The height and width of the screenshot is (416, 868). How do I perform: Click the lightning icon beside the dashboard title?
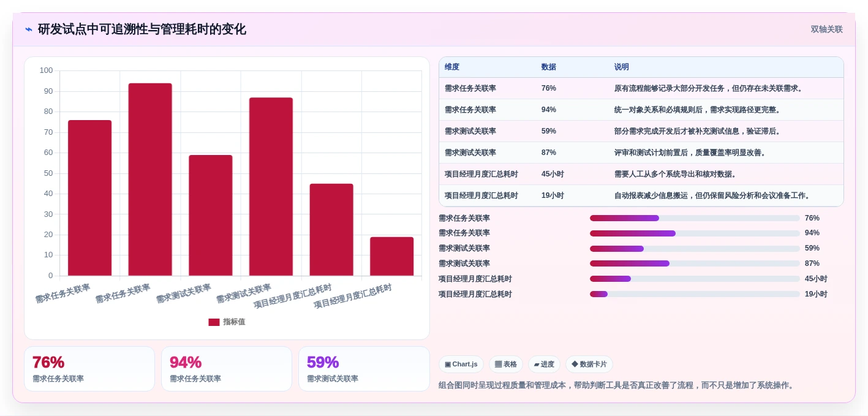pyautogui.click(x=29, y=29)
